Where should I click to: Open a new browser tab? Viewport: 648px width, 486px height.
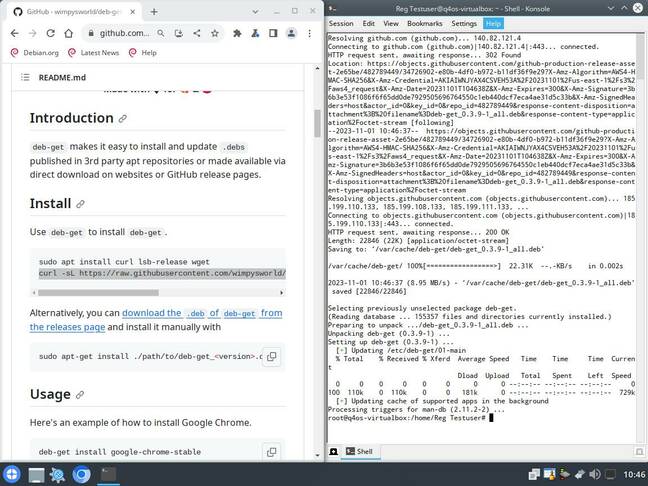(154, 12)
